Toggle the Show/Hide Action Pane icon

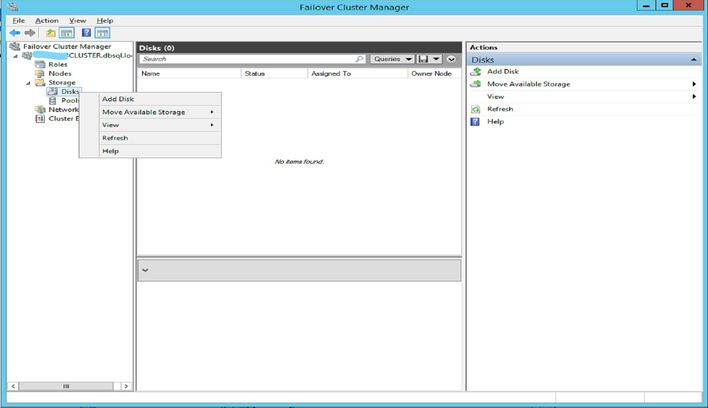point(102,33)
